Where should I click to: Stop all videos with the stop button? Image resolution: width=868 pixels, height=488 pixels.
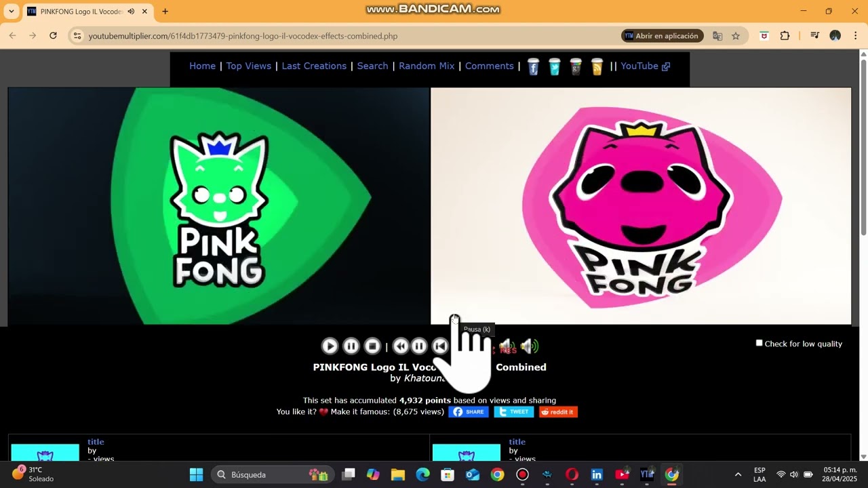tap(372, 346)
